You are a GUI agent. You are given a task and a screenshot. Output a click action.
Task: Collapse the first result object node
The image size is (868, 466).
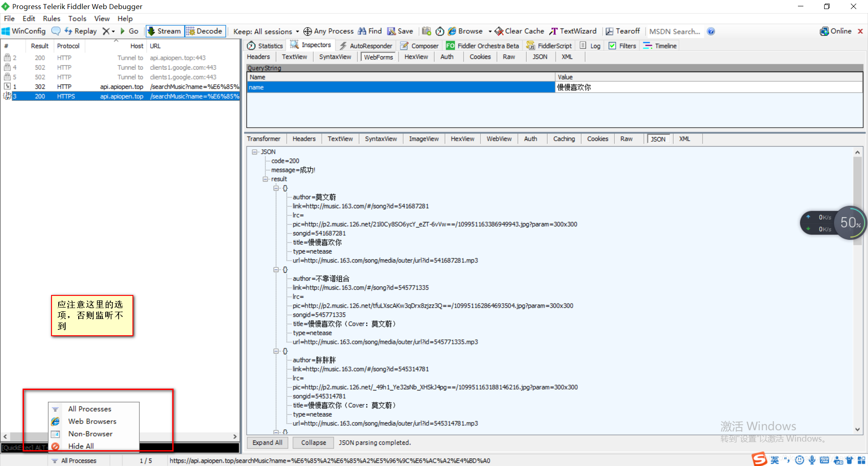click(276, 188)
